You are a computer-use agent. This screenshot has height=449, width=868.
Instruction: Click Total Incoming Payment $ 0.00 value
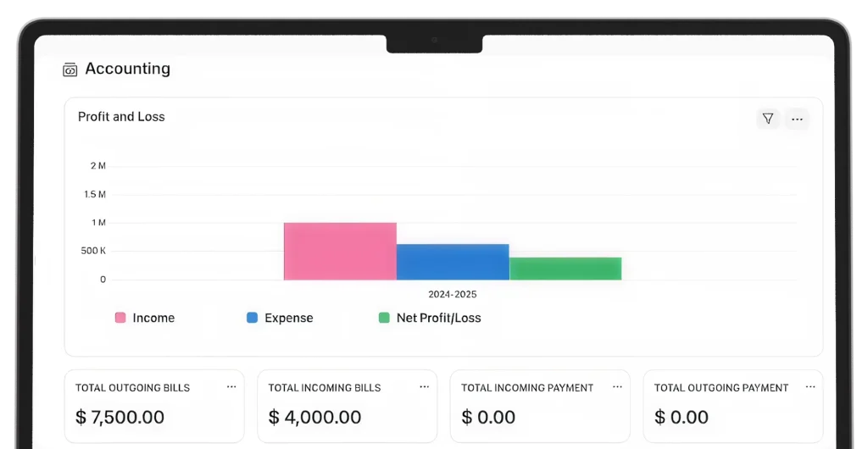(488, 417)
